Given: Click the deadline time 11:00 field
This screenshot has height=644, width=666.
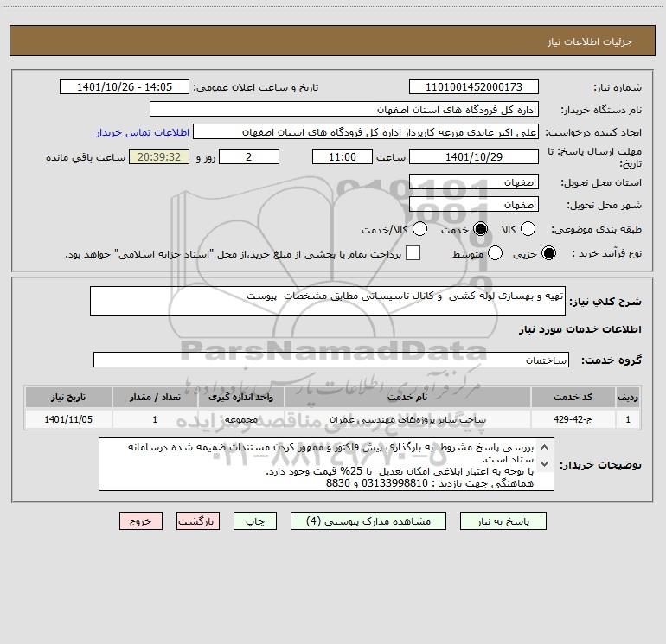Looking at the screenshot, I should [x=343, y=156].
